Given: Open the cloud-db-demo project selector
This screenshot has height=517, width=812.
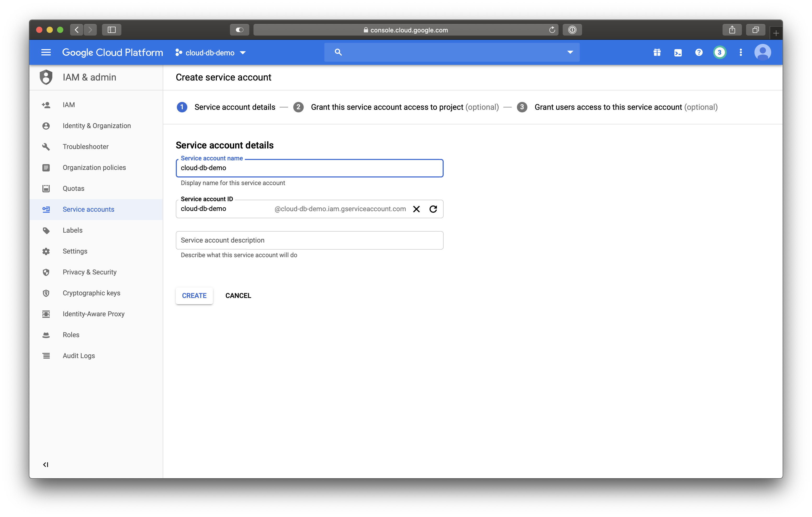Looking at the screenshot, I should tap(210, 53).
